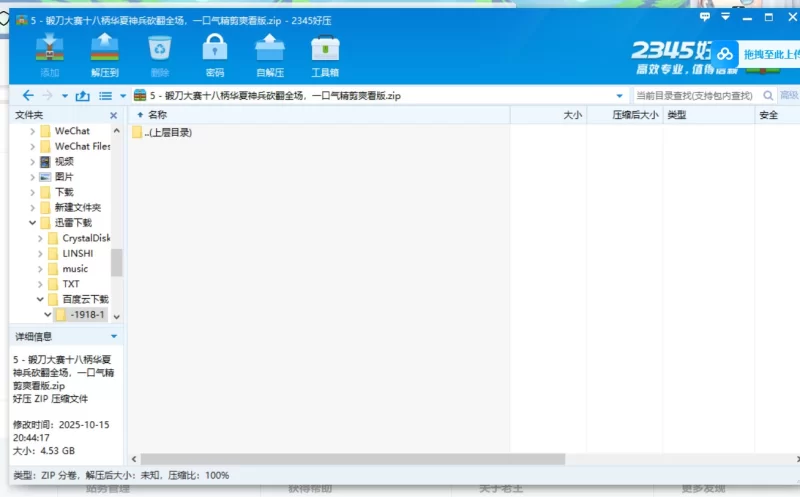Expand the music folder node
The width and height of the screenshot is (800, 497).
(40, 269)
